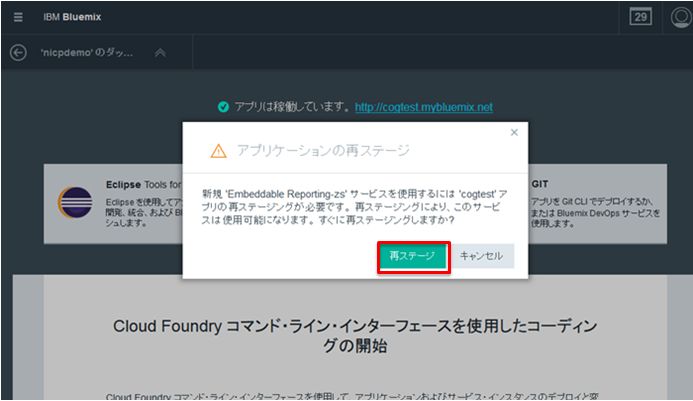Open the cogtest.mybluemix.net link
693x401 pixels.
423,107
